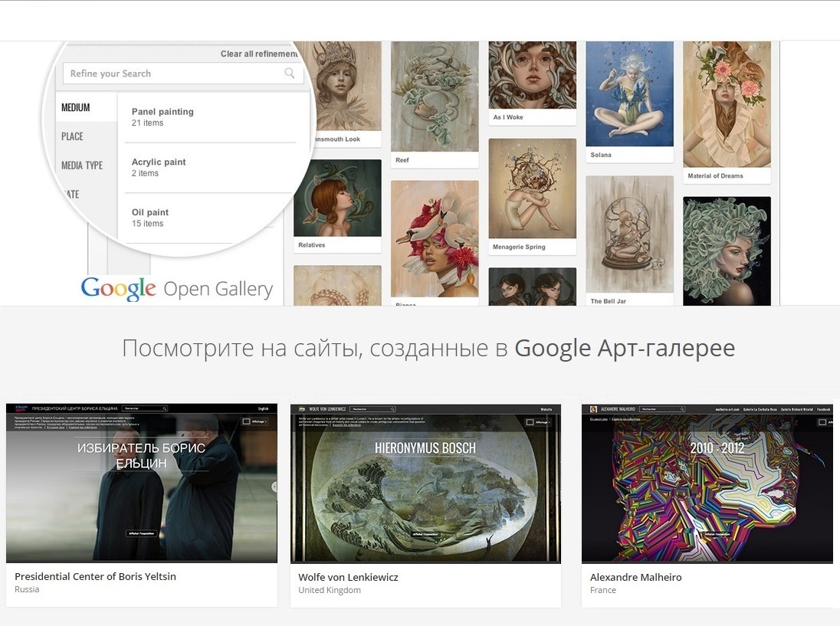Click the 'Russia' country label

point(27,589)
